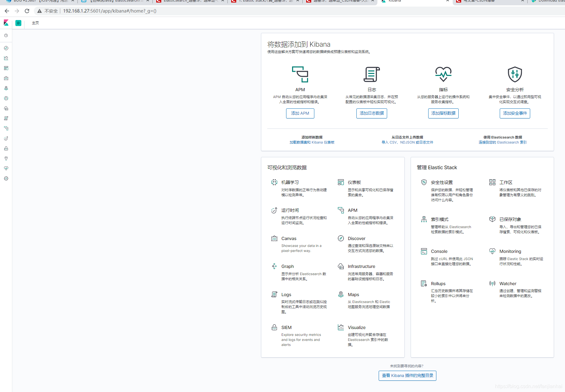The height and width of the screenshot is (392, 565).
Task: Click the 添加 APM button
Action: 300,113
